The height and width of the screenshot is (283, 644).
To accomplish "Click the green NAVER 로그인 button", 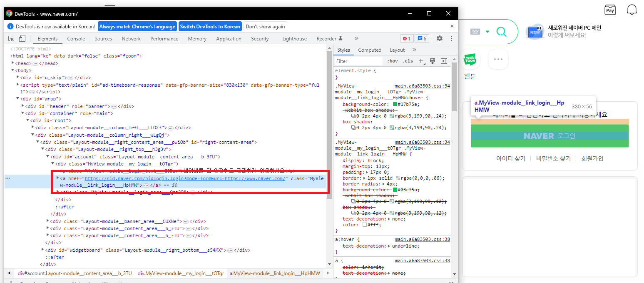I will (x=550, y=136).
